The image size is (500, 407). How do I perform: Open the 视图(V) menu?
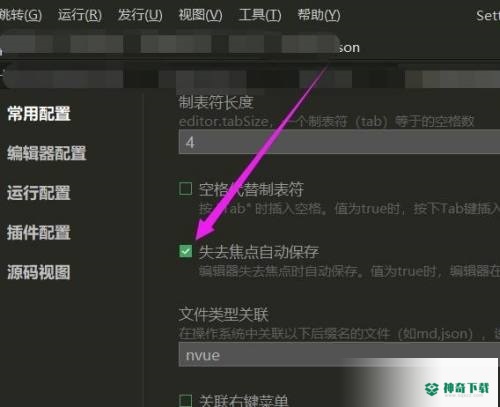coord(200,15)
